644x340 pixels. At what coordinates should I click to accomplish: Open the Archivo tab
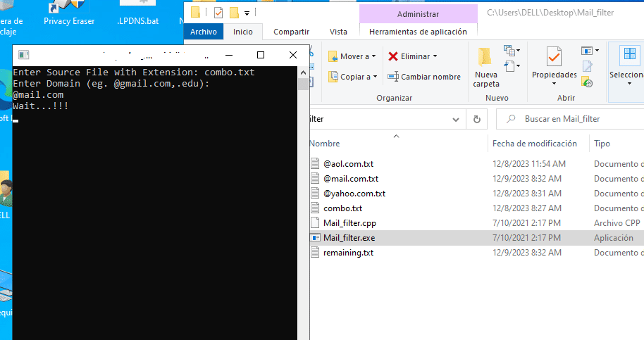204,32
